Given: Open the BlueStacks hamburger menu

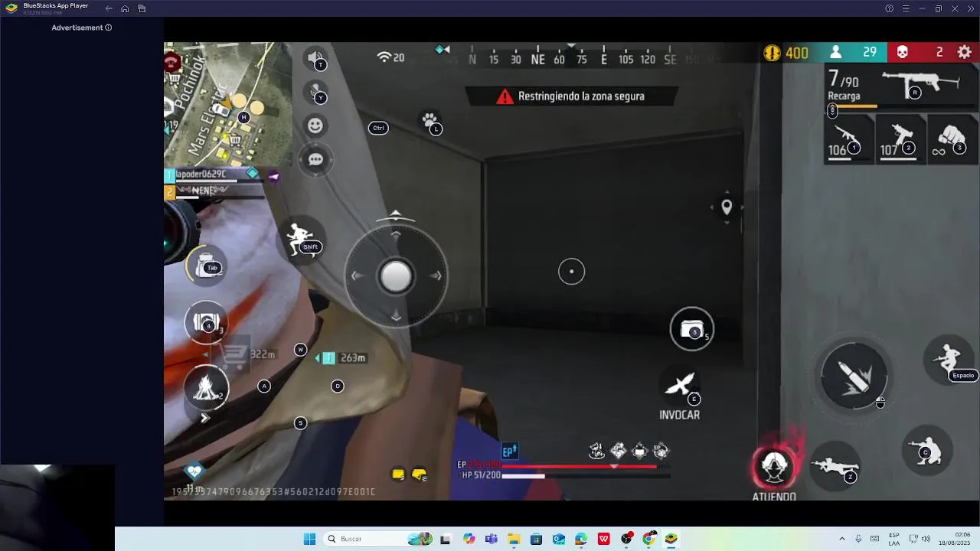Looking at the screenshot, I should pyautogui.click(x=906, y=8).
